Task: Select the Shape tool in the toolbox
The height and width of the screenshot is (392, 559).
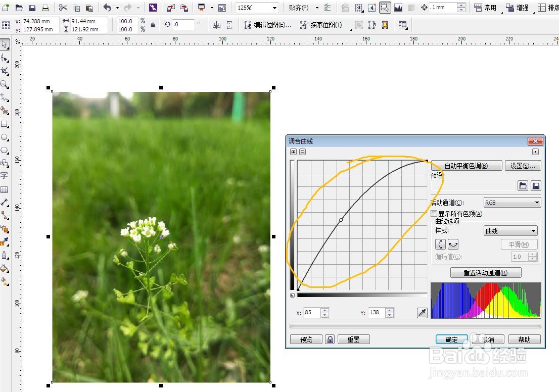Action: point(5,58)
